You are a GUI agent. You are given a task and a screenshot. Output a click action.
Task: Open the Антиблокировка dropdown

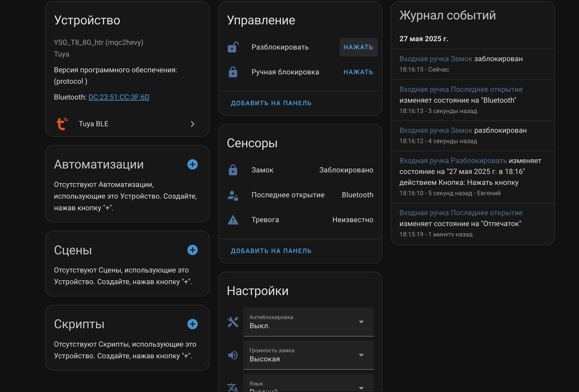pos(362,322)
